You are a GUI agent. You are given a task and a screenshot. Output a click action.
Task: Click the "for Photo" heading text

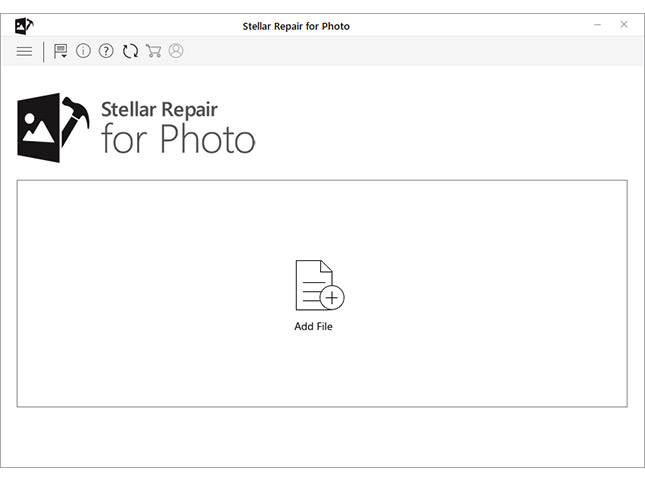coord(178,140)
